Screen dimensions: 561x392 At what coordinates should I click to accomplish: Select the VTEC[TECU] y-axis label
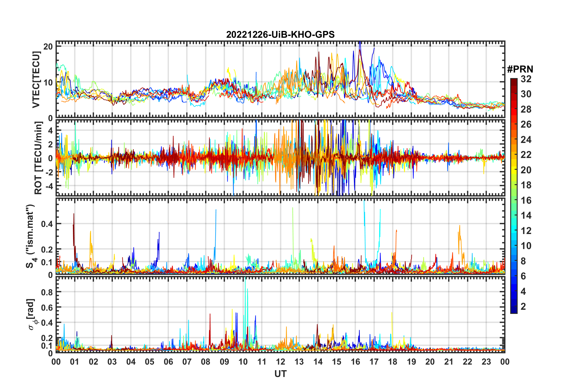36,80
